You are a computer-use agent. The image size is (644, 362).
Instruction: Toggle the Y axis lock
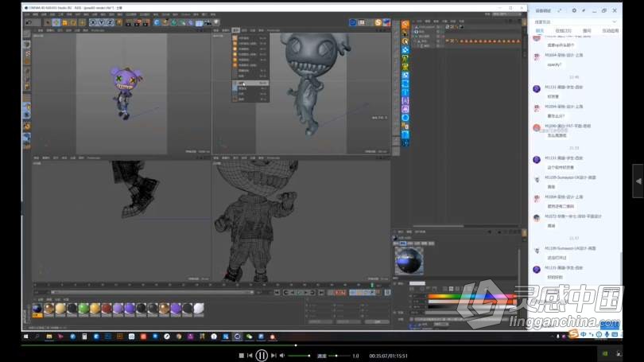click(x=101, y=22)
